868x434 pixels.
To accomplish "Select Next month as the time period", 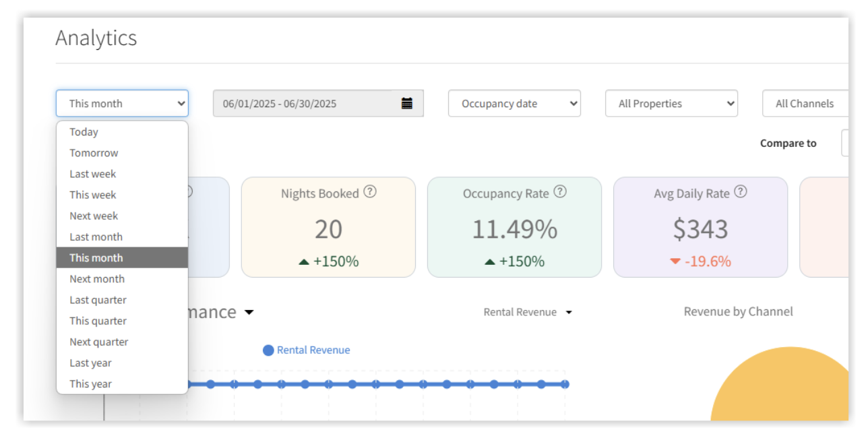I will pos(96,278).
